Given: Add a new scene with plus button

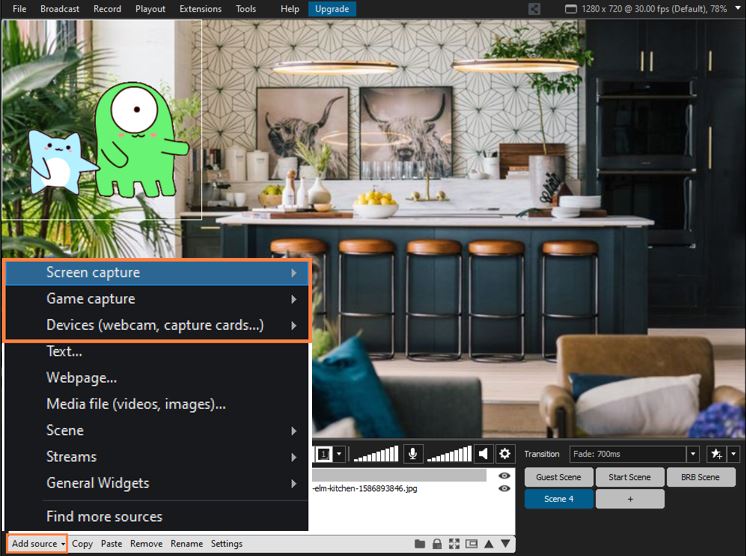Looking at the screenshot, I should click(x=630, y=499).
